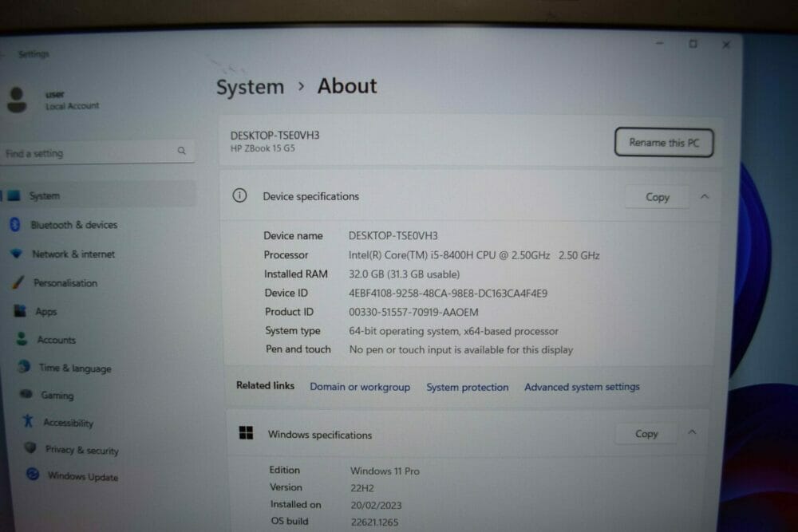Click the HP ZBook 15 G5 model text
The image size is (798, 532).
point(263,148)
